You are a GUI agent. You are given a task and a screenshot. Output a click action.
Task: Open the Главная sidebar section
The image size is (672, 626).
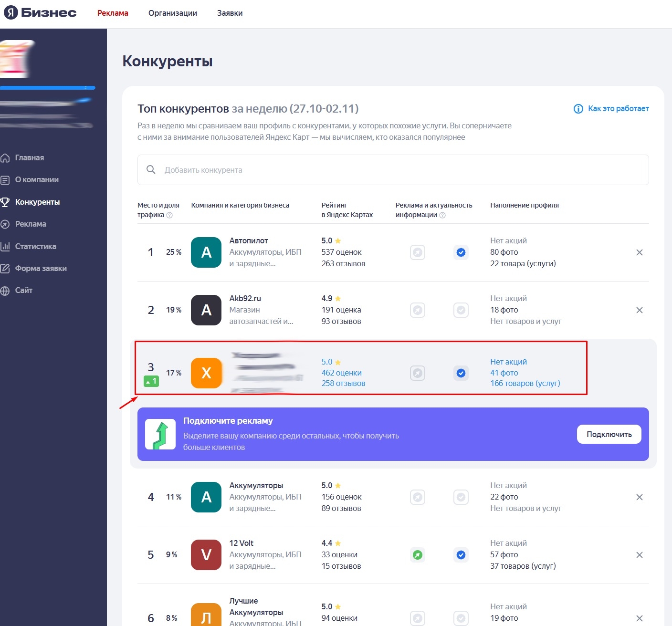pos(29,158)
